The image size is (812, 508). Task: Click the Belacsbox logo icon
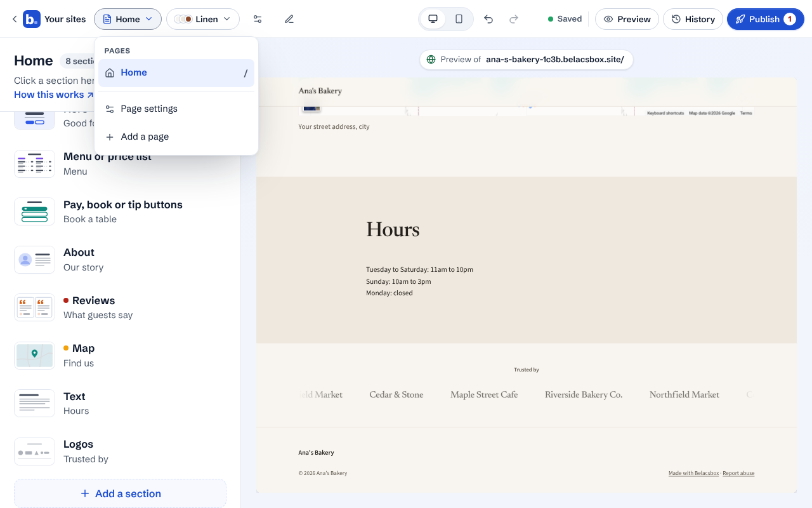click(x=32, y=19)
